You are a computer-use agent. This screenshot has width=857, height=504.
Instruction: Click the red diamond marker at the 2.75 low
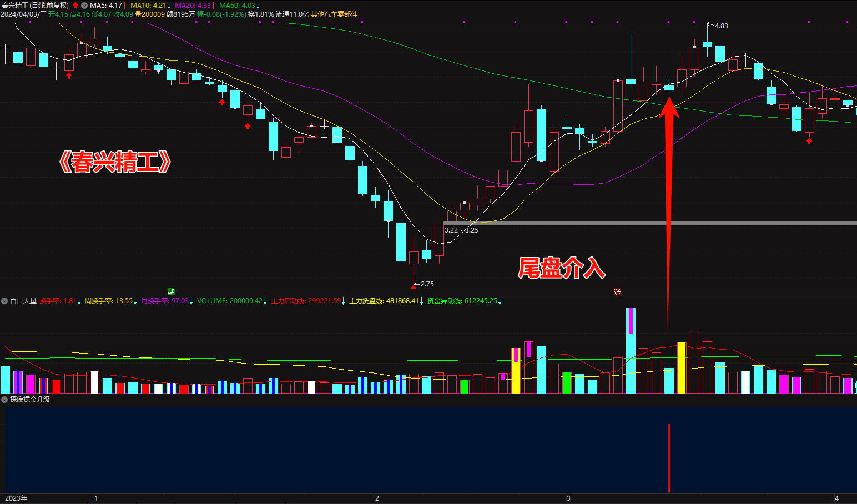413,287
